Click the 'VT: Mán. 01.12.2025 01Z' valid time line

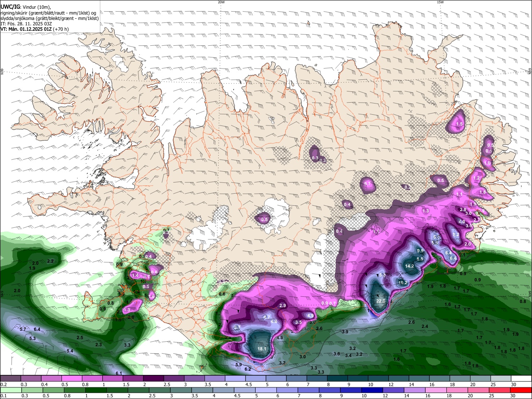coord(34,29)
